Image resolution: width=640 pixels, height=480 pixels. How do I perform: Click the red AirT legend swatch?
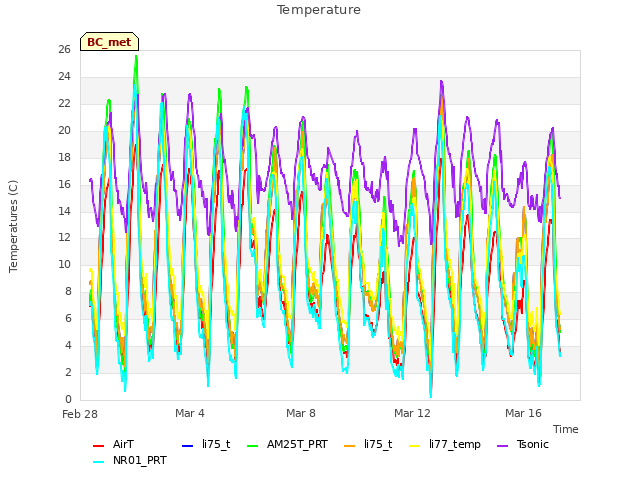(x=98, y=446)
